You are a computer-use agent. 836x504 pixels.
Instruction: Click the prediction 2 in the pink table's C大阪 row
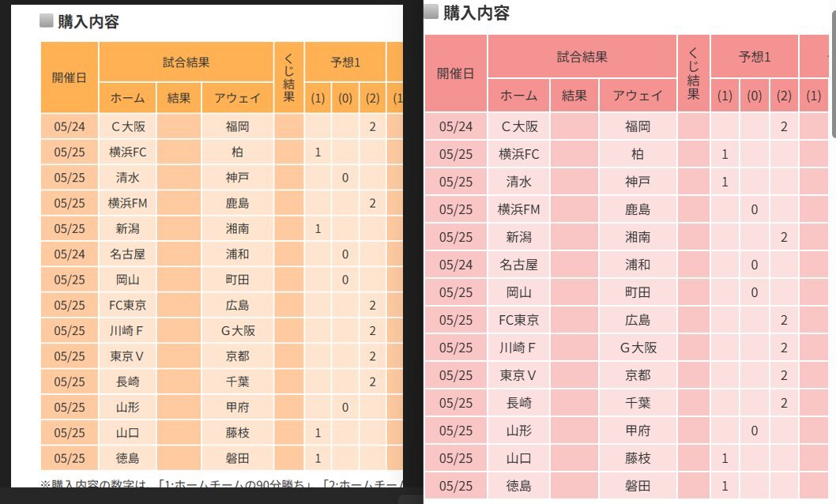[x=784, y=127]
